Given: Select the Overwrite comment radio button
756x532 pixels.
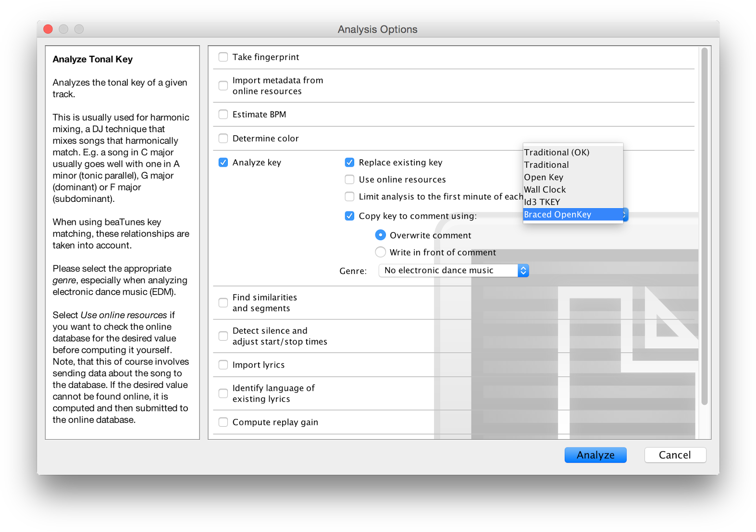Looking at the screenshot, I should [x=380, y=235].
